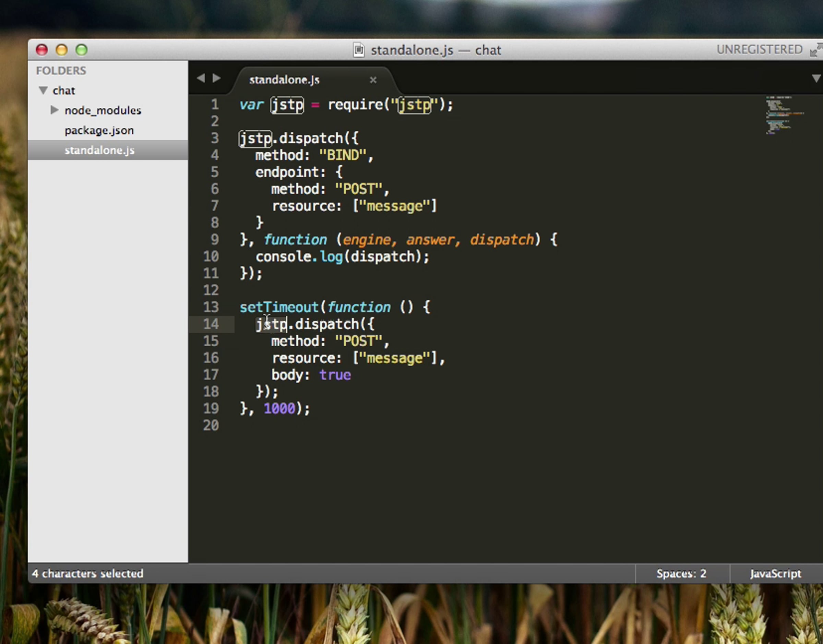Screen dimensions: 823x644
Task: Select standalone.js in the sidebar
Action: click(x=99, y=151)
